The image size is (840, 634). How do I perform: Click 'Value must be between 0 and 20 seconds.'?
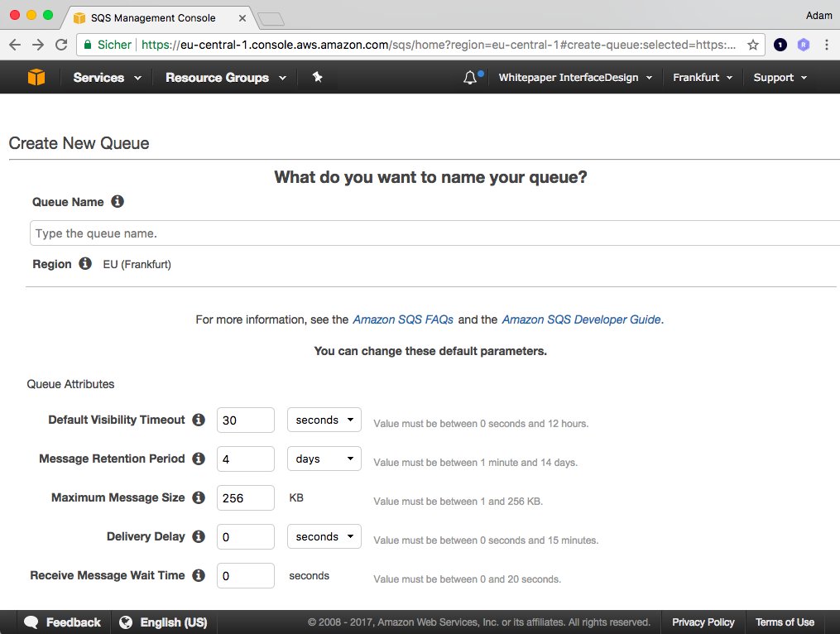click(x=467, y=579)
